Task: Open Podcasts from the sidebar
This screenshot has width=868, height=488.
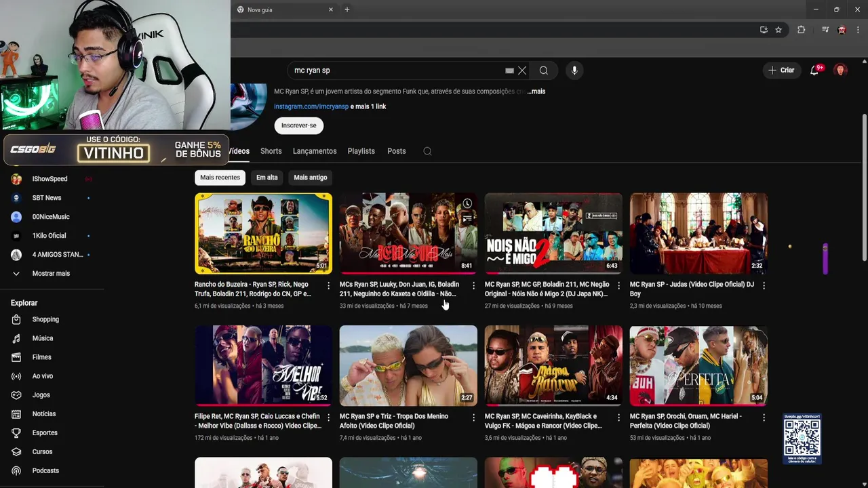Action: point(45,471)
